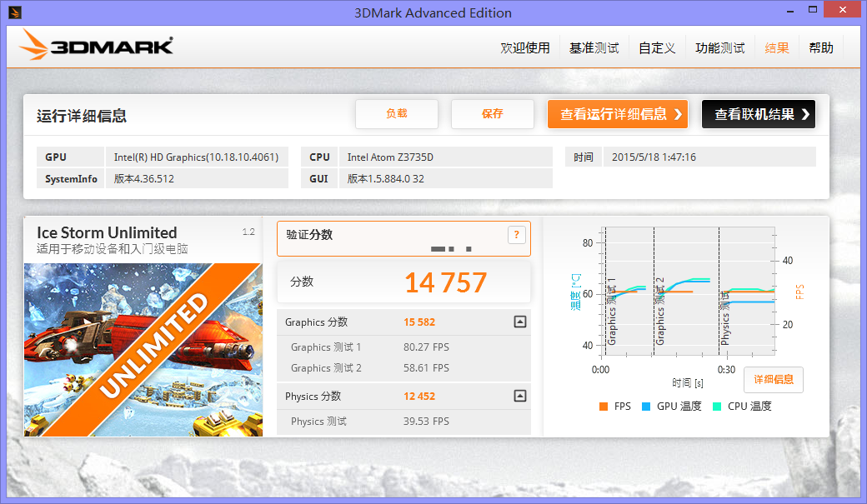
Task: Maximize the 3DMark window
Action: tap(812, 9)
